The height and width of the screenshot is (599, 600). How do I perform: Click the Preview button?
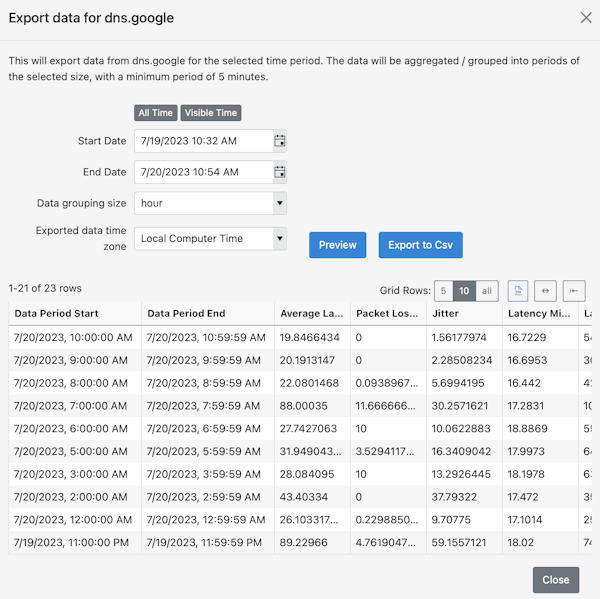pos(337,245)
